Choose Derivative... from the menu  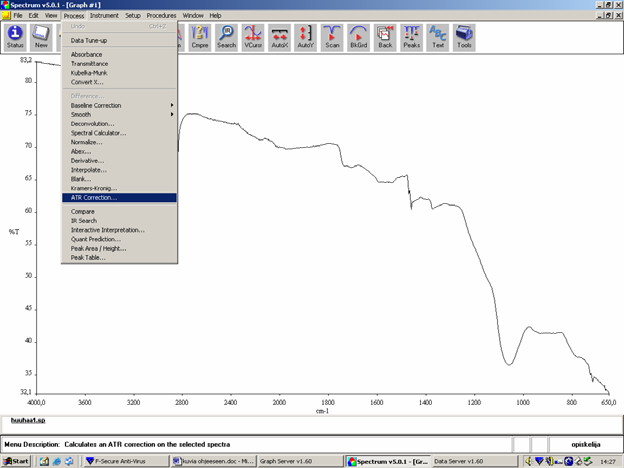tap(119, 161)
